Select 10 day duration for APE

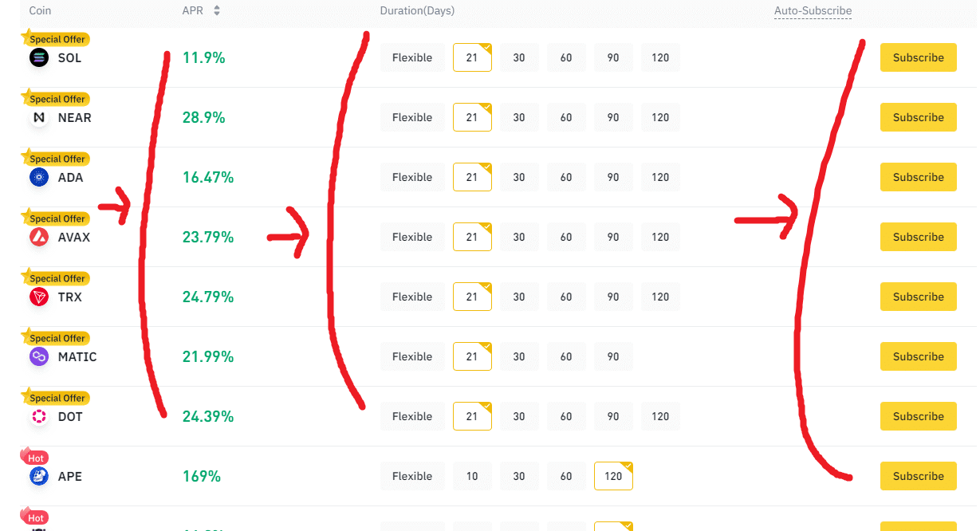(x=472, y=476)
